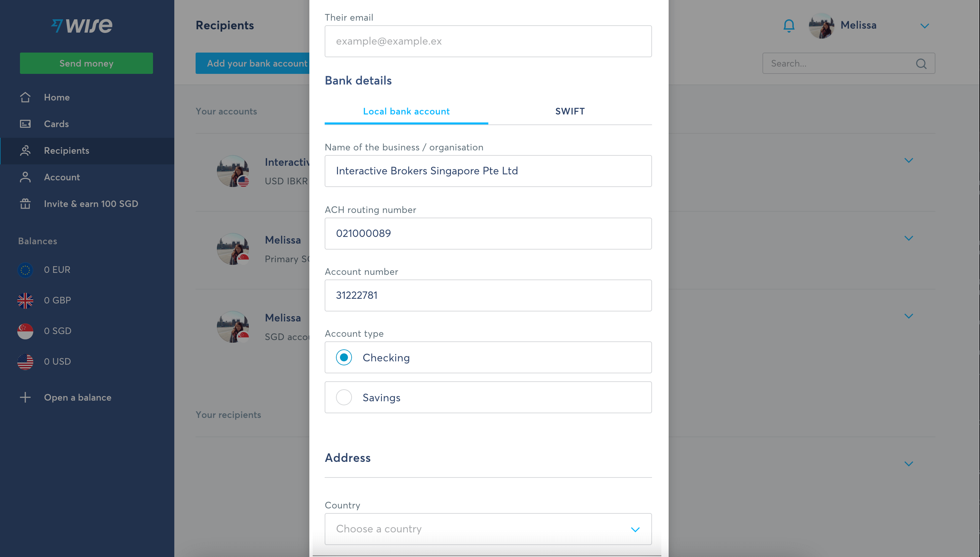Click the Bank details heading
Image resolution: width=980 pixels, height=557 pixels.
coord(358,81)
